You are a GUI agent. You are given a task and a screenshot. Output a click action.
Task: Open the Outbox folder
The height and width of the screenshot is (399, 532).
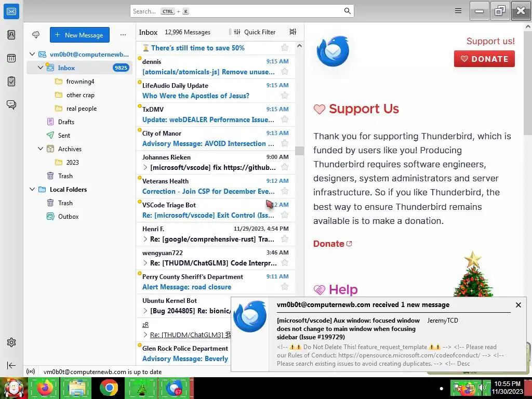coord(79,217)
